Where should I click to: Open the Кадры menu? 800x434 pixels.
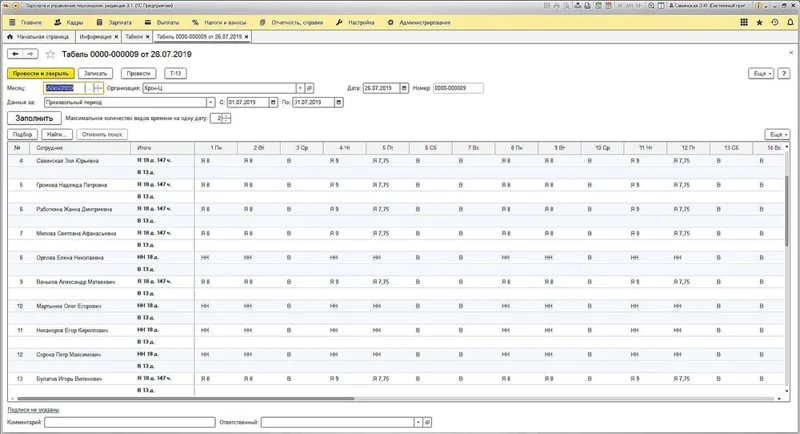tap(68, 22)
